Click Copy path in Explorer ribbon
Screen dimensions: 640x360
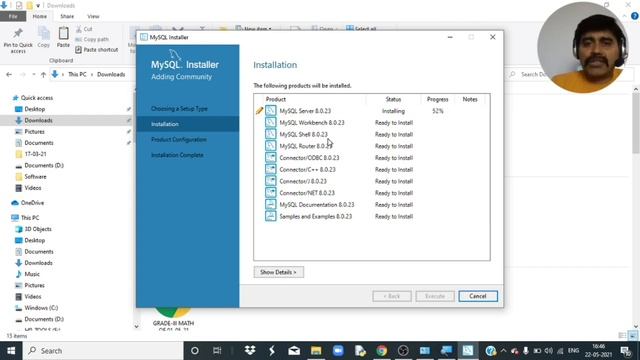(x=92, y=39)
